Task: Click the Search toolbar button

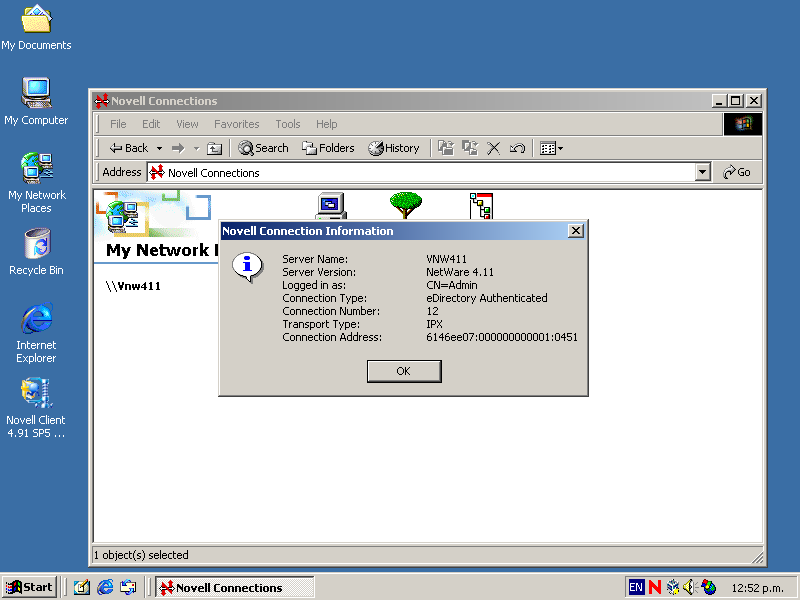Action: point(263,148)
